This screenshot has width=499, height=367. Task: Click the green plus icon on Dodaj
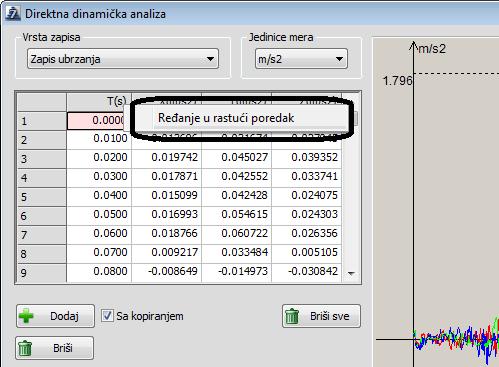[x=27, y=316]
